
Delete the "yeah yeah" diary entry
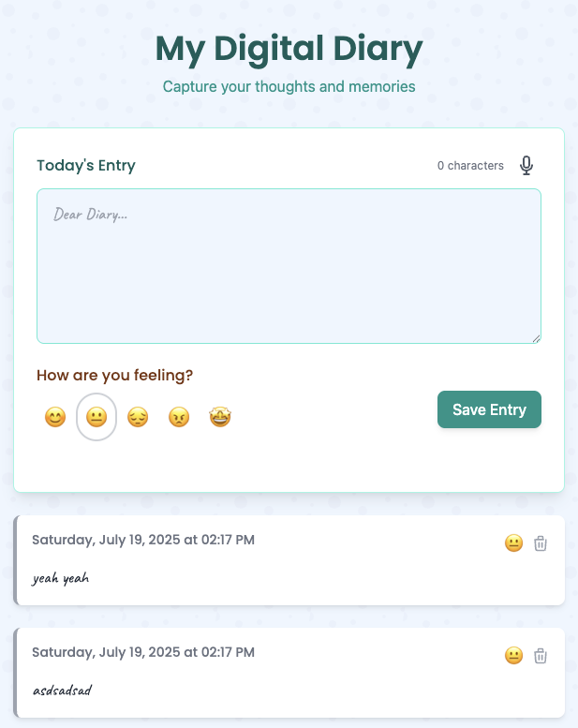point(541,543)
